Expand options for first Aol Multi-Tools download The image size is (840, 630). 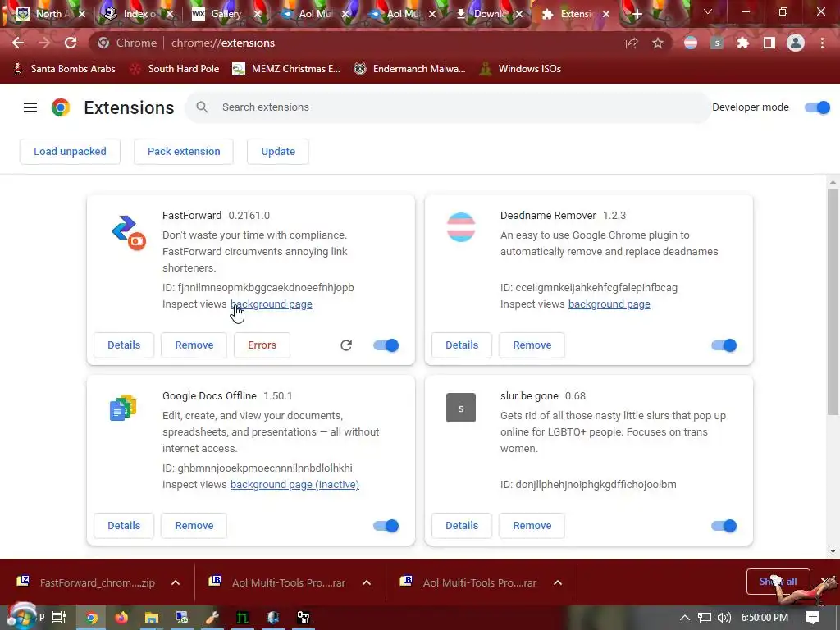(367, 583)
